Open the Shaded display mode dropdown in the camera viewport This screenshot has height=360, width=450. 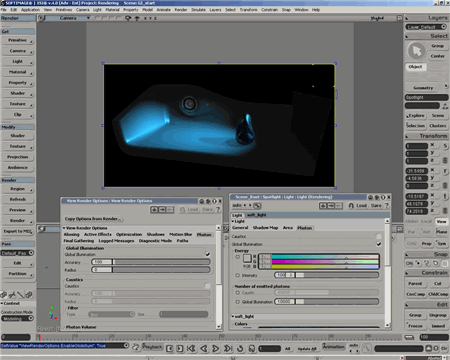(377, 18)
